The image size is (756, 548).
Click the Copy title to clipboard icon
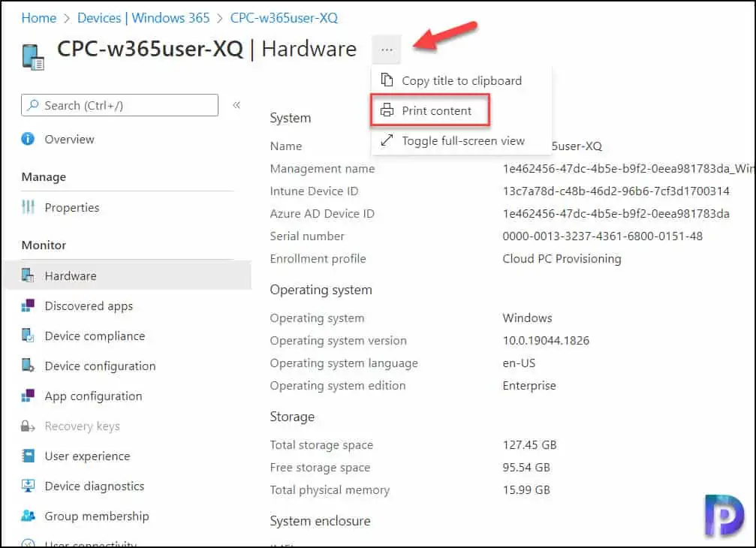pos(387,80)
